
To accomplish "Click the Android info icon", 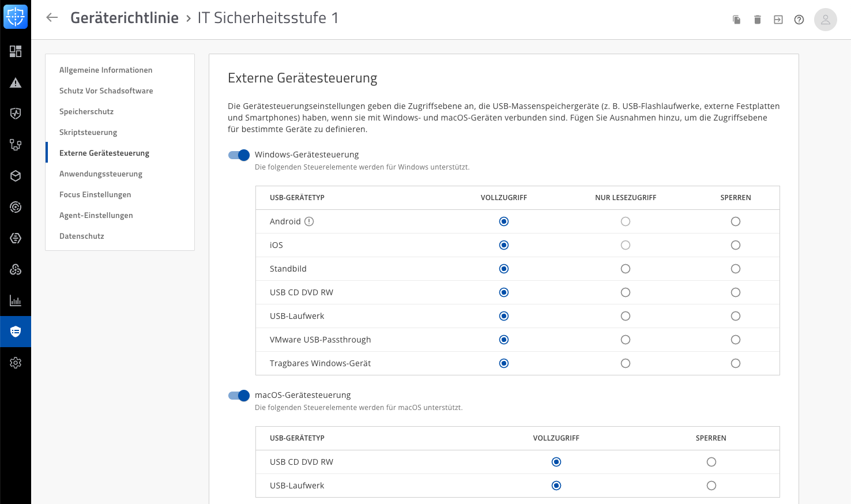I will [309, 221].
